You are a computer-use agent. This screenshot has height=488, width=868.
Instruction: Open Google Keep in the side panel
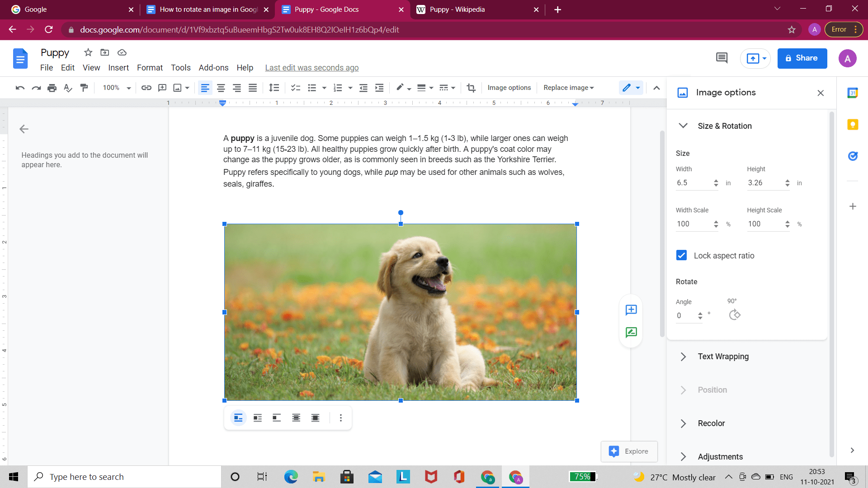pos(853,125)
